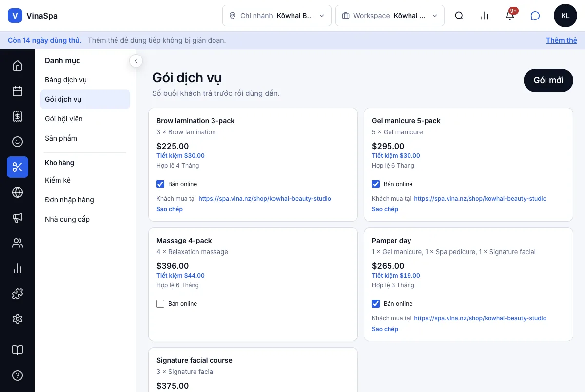This screenshot has width=585, height=392.
Task: Open notifications bell with 9+ badge
Action: 510,16
